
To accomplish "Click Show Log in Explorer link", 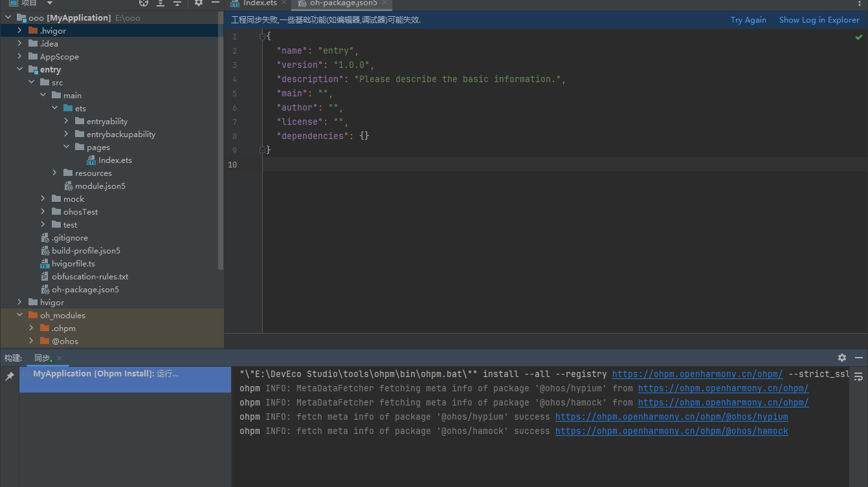I will pos(819,20).
